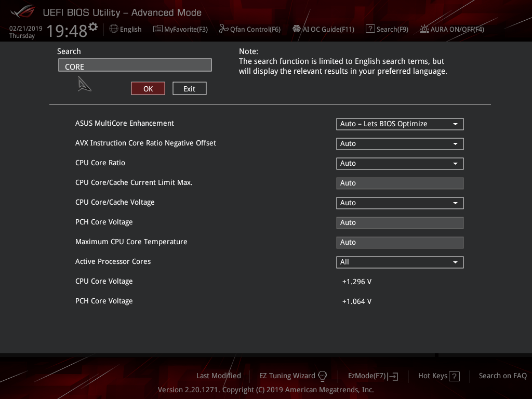
Task: Click the Exit button
Action: 189,88
